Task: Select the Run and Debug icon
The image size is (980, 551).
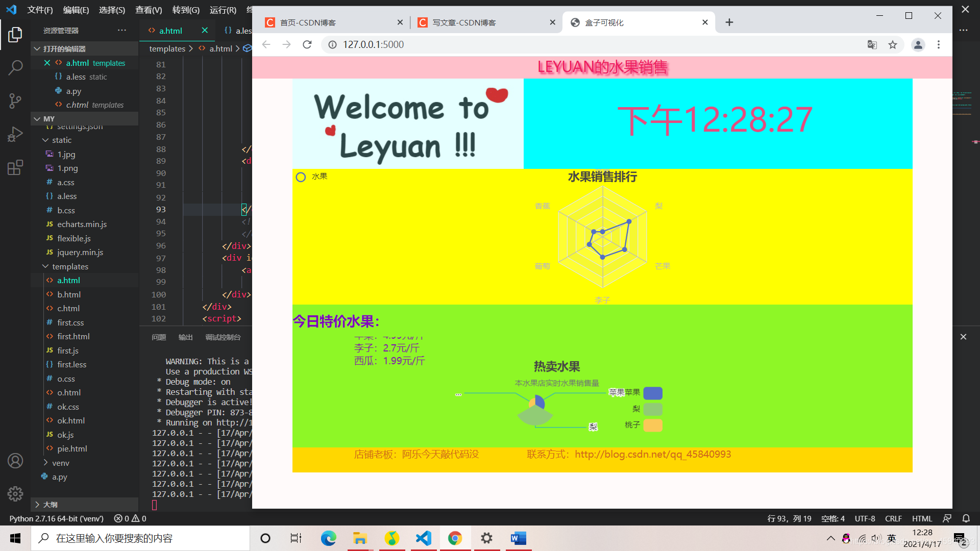Action: (x=15, y=134)
